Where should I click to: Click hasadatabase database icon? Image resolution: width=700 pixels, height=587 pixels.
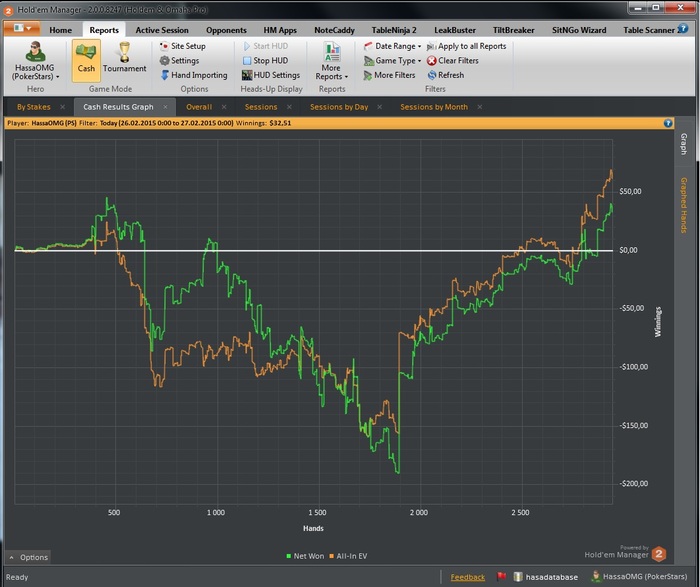point(518,577)
